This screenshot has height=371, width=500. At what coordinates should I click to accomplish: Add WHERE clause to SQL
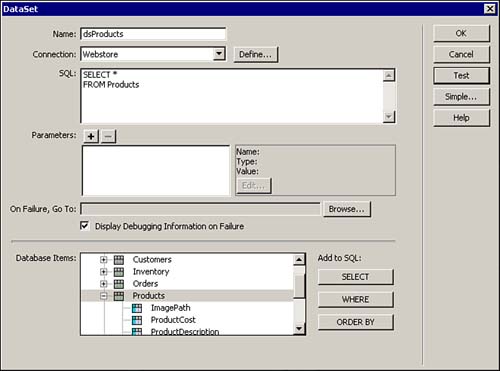coord(356,299)
